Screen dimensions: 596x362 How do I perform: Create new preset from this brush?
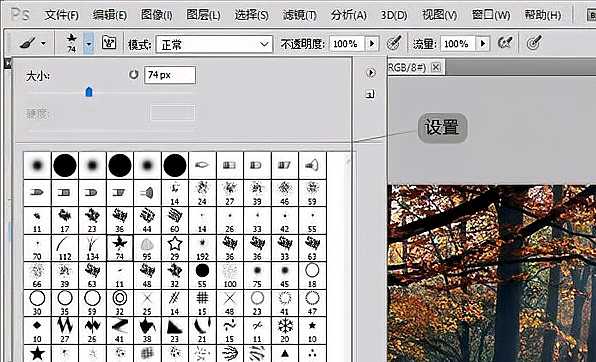[x=370, y=94]
